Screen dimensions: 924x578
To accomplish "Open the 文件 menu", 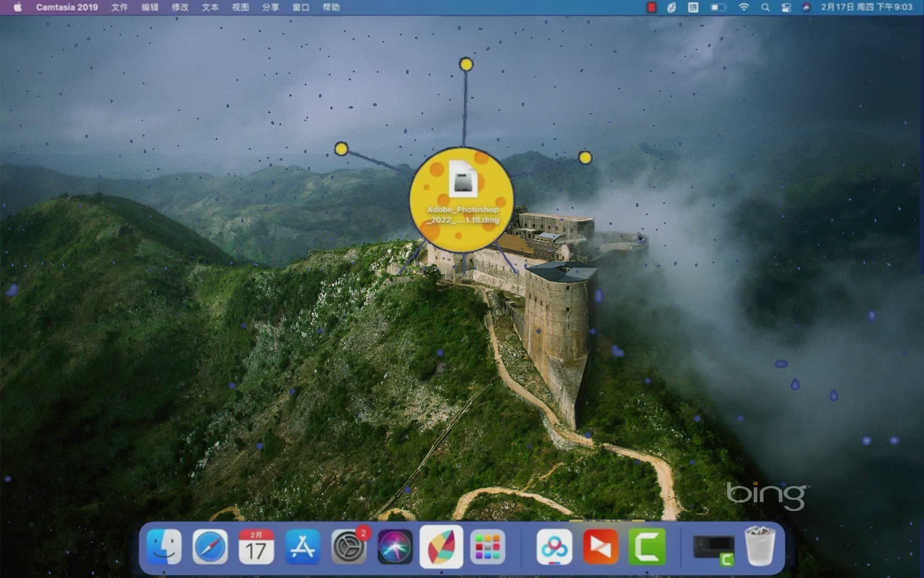I will click(120, 7).
